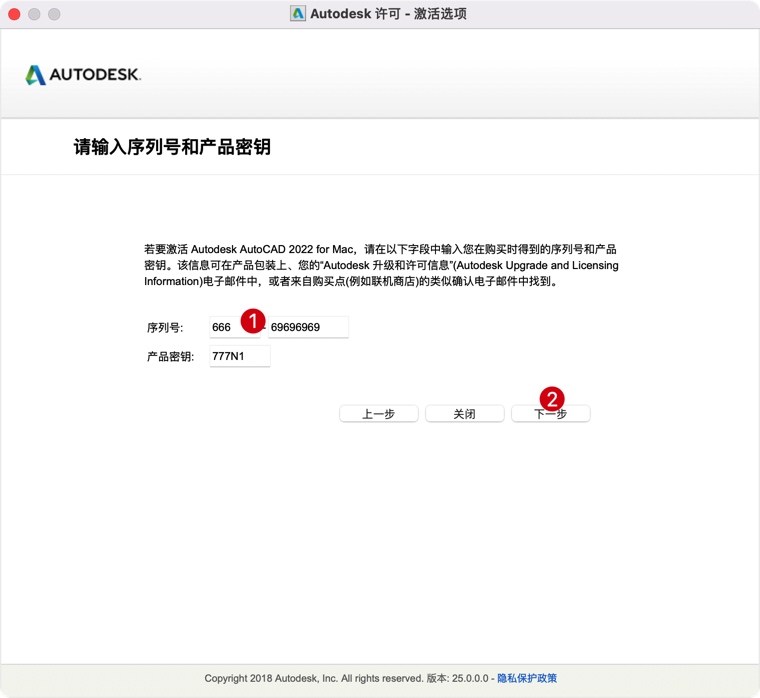This screenshot has width=760, height=698.
Task: Click the Autodesk logo in the header
Action: coord(83,75)
